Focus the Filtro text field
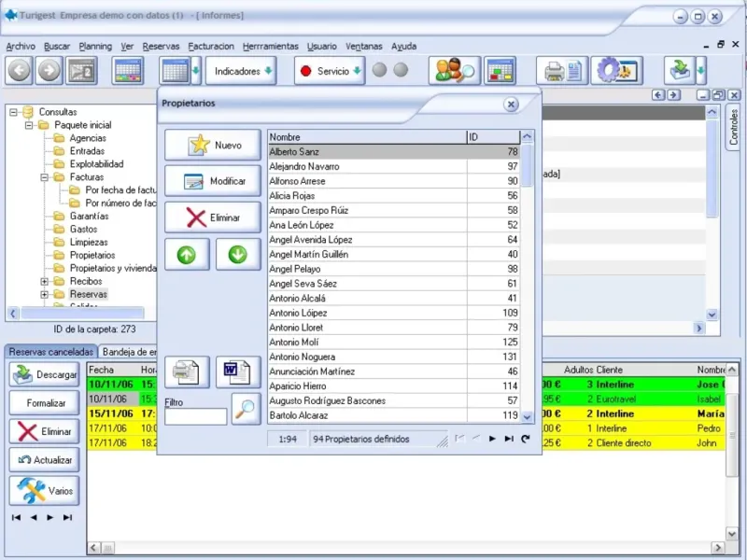Screen dimensions: 747x560 coord(196,416)
